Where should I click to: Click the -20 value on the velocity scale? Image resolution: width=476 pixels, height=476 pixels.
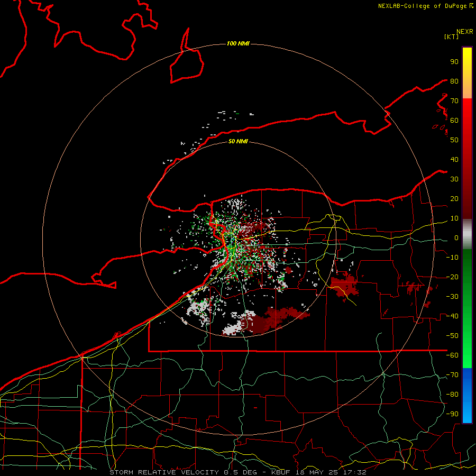click(452, 277)
